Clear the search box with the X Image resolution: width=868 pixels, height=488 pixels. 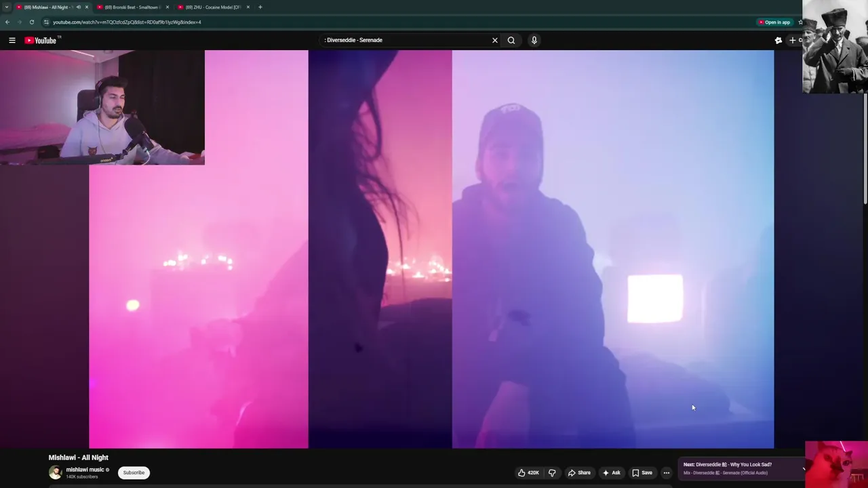click(495, 40)
